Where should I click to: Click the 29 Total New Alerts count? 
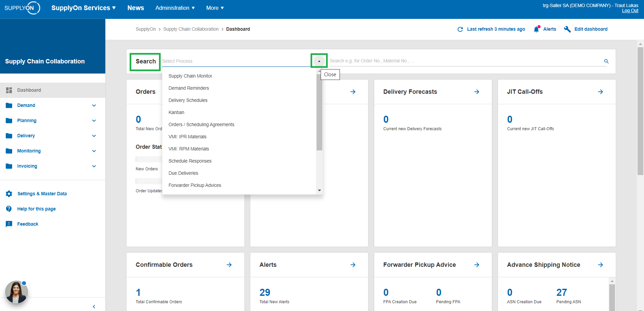pyautogui.click(x=265, y=292)
